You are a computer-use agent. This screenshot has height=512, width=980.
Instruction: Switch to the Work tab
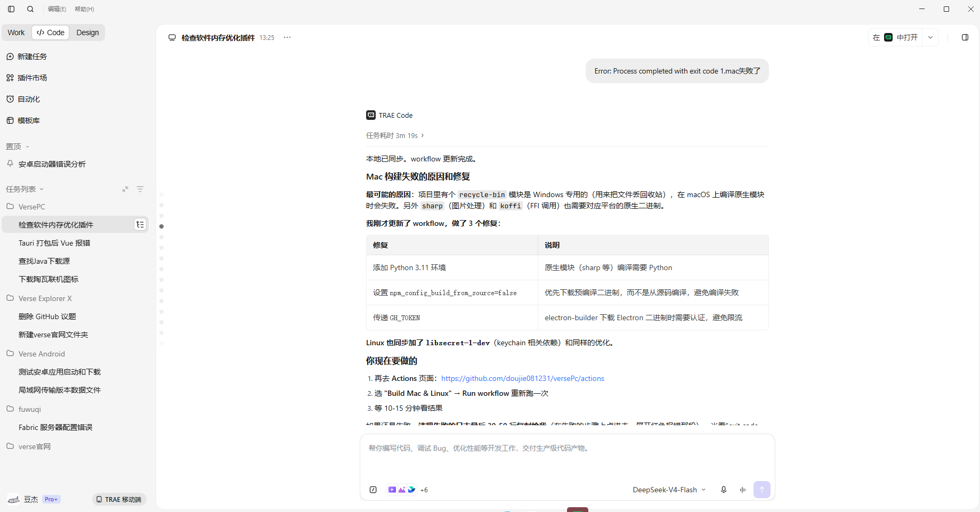click(x=16, y=32)
